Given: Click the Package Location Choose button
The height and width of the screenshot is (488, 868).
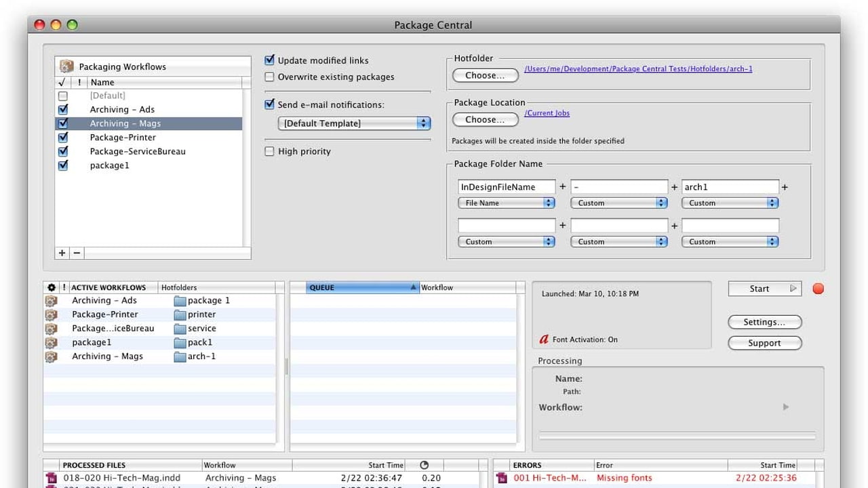Looking at the screenshot, I should [x=486, y=119].
